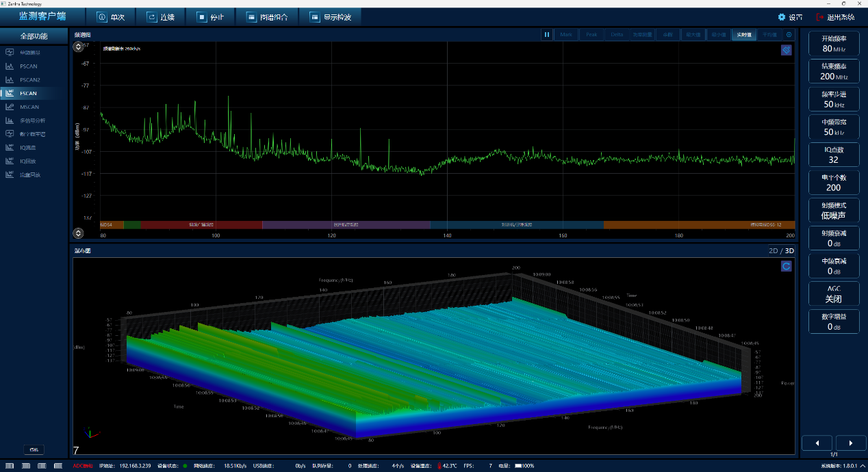
Task: Click the spectrum clear brush icon
Action: click(787, 50)
